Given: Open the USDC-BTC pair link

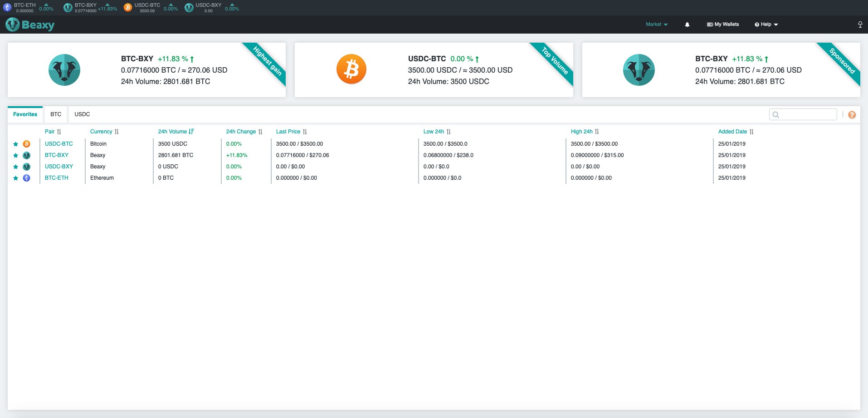Looking at the screenshot, I should coord(59,144).
